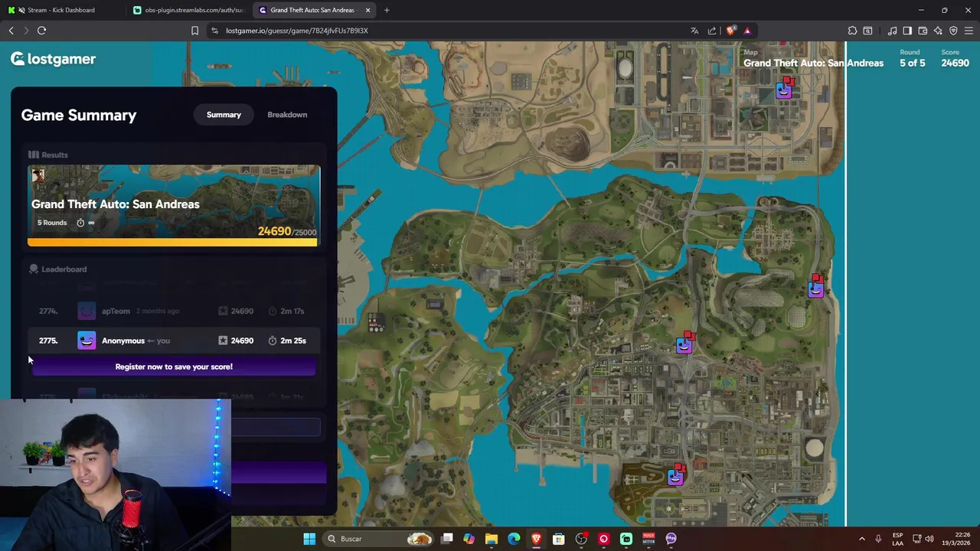This screenshot has height=551, width=980.
Task: Switch to obs-plugin.streamlabs.com tab
Action: coord(188,10)
